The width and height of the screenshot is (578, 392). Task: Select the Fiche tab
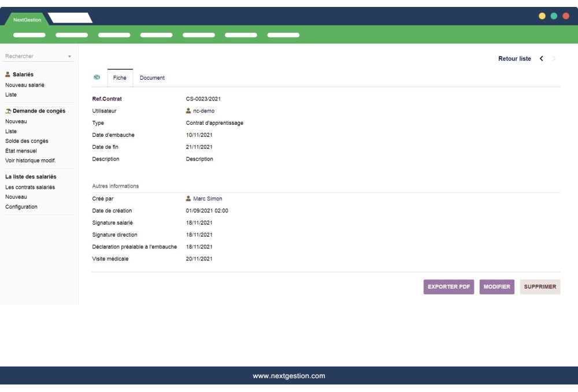(120, 78)
